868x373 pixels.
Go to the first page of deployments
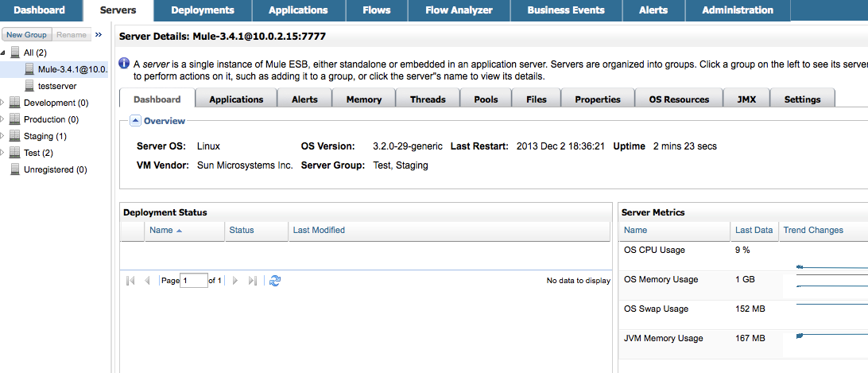[131, 281]
